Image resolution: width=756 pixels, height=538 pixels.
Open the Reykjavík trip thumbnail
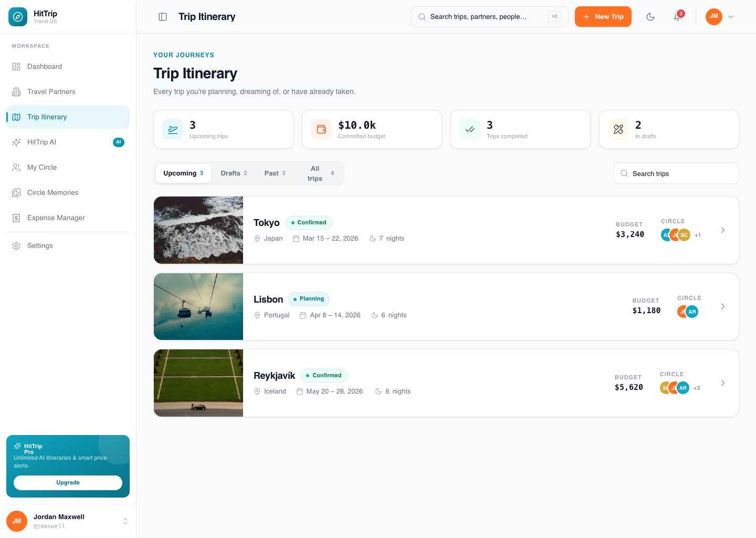[198, 383]
